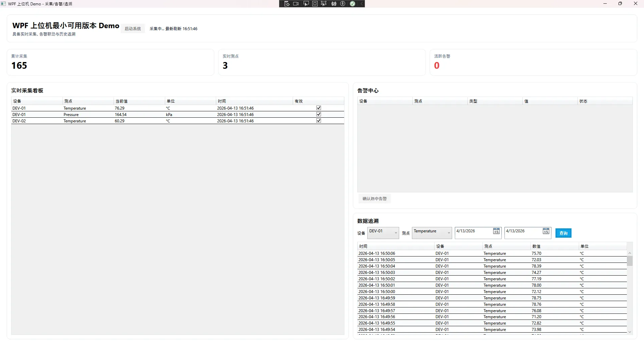Click the history table scroll-up arrow
The image size is (644, 346).
click(x=630, y=253)
